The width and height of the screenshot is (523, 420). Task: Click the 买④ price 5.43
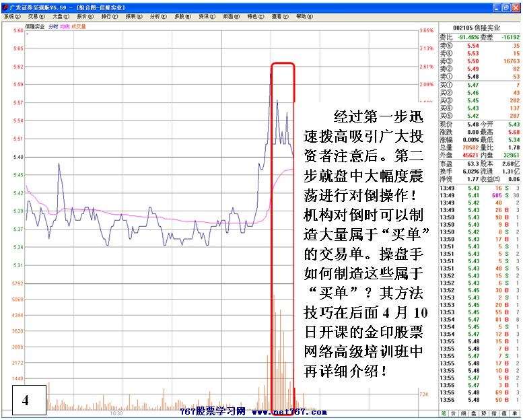(x=473, y=108)
